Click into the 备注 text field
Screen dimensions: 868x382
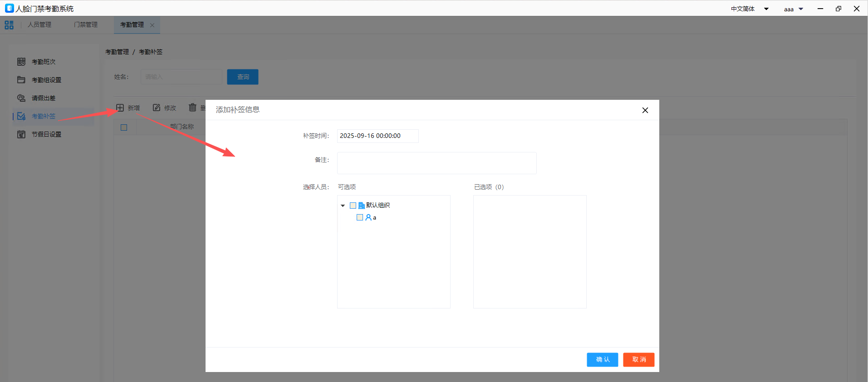click(x=436, y=163)
